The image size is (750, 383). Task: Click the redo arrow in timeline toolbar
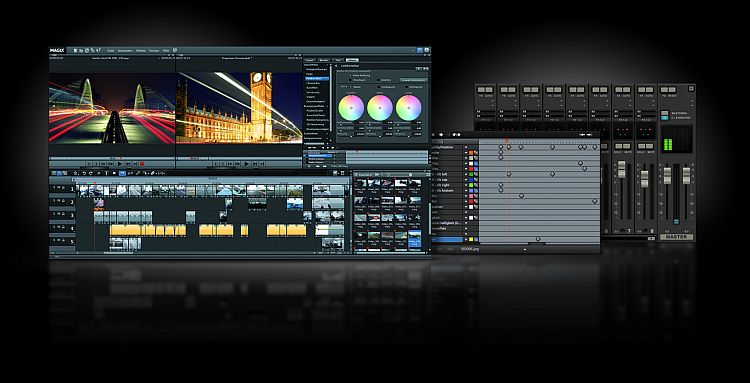point(91,173)
